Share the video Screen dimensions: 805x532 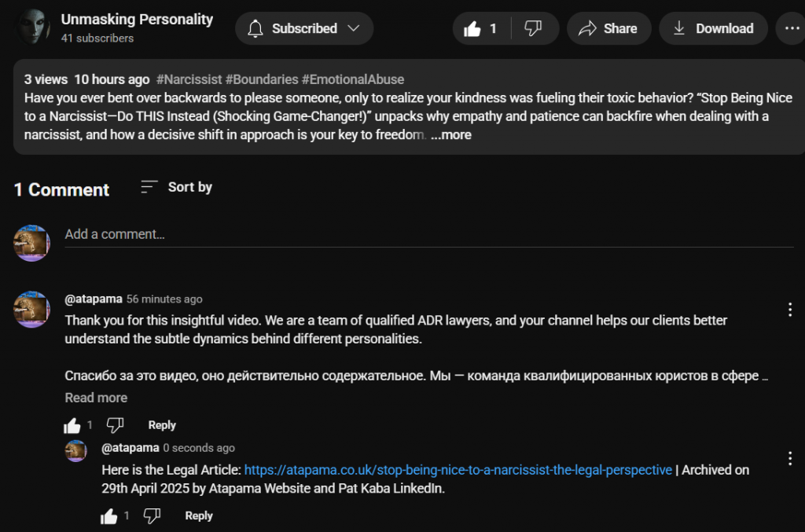tap(608, 29)
